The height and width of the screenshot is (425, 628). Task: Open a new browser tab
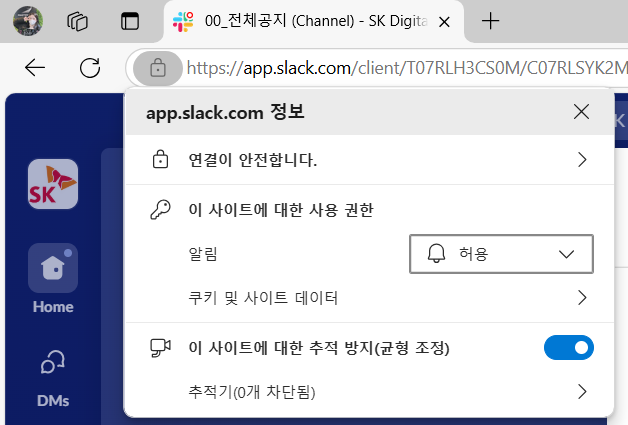[490, 21]
